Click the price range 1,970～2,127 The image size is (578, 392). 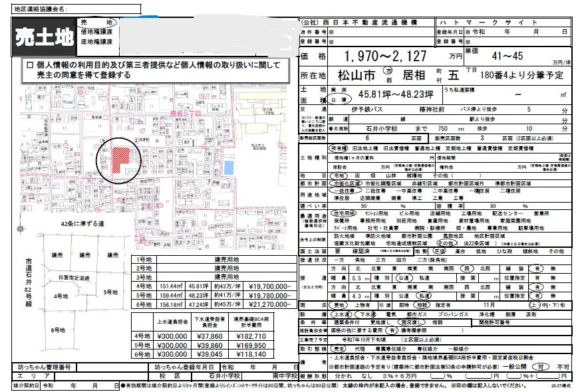385,56
